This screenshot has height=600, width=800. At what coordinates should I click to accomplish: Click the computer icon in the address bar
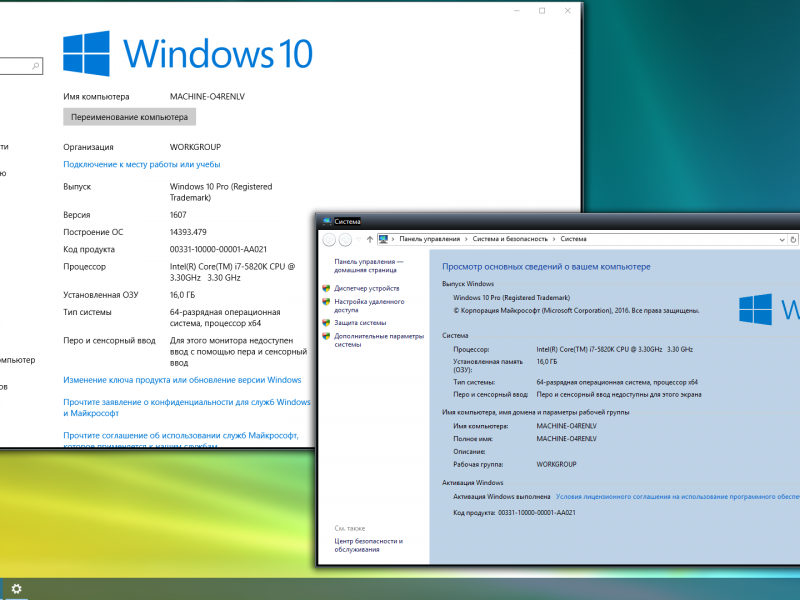tap(384, 239)
